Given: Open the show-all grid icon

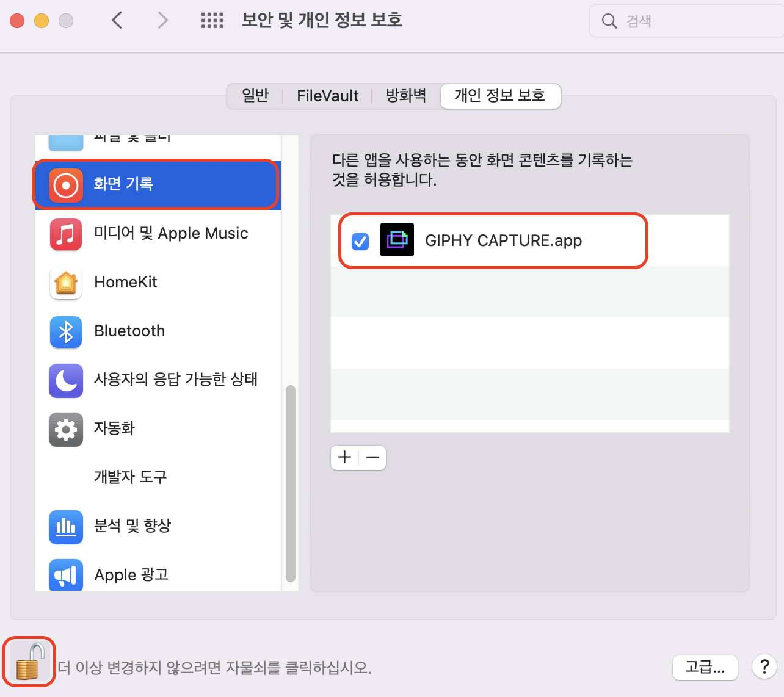Looking at the screenshot, I should [x=212, y=21].
